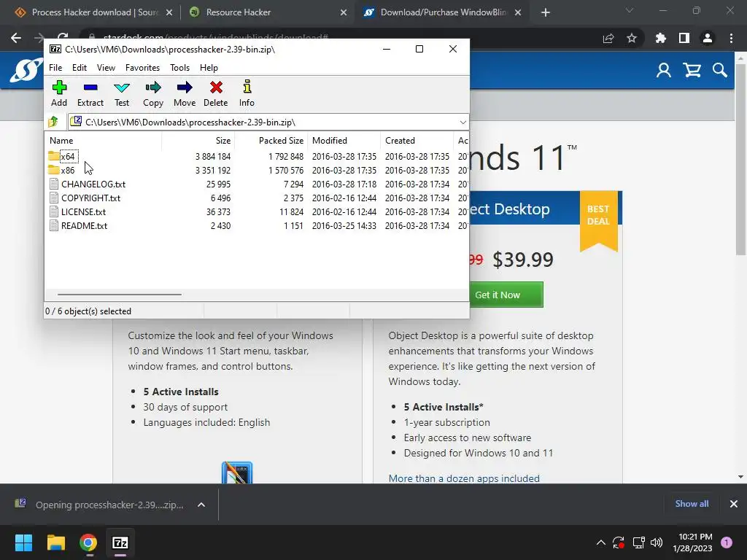Click the 7-Zip taskbar icon
The width and height of the screenshot is (747, 560).
pyautogui.click(x=120, y=542)
